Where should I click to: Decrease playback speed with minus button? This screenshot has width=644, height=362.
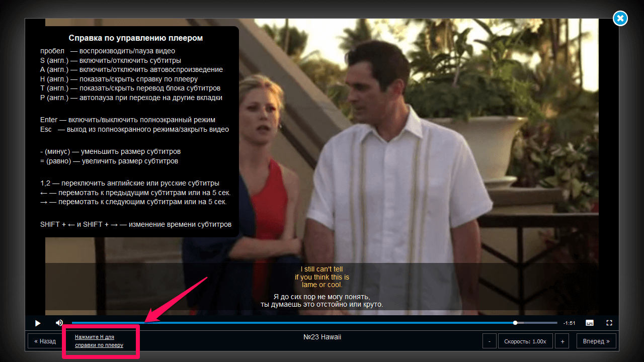pos(490,341)
